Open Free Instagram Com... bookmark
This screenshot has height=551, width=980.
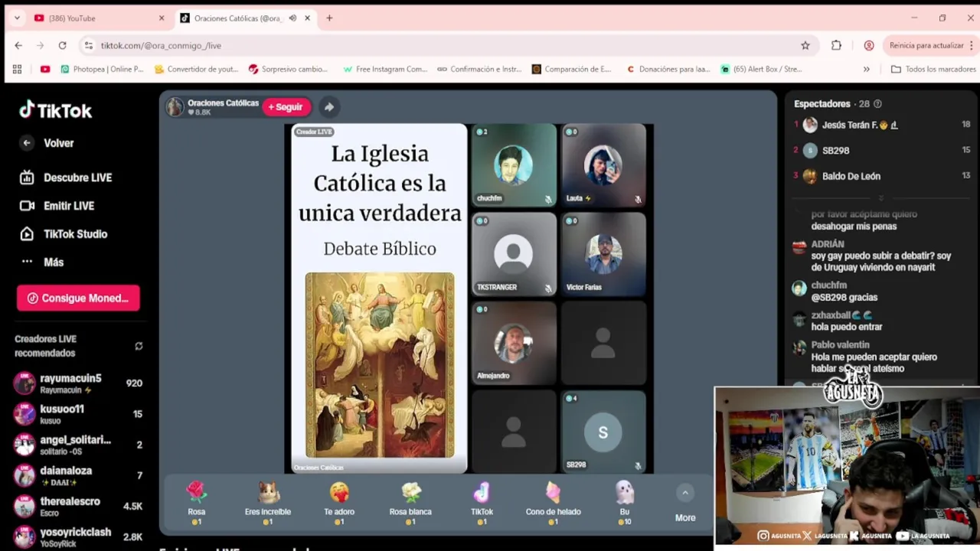(385, 70)
